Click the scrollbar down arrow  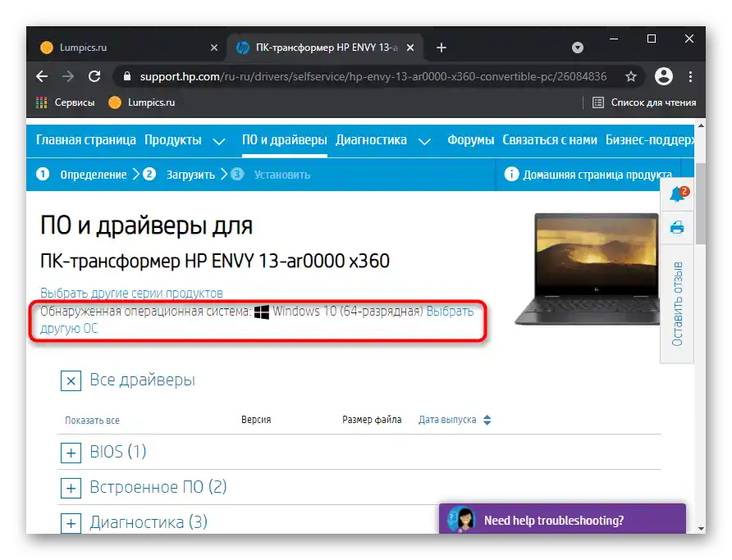coord(701,529)
